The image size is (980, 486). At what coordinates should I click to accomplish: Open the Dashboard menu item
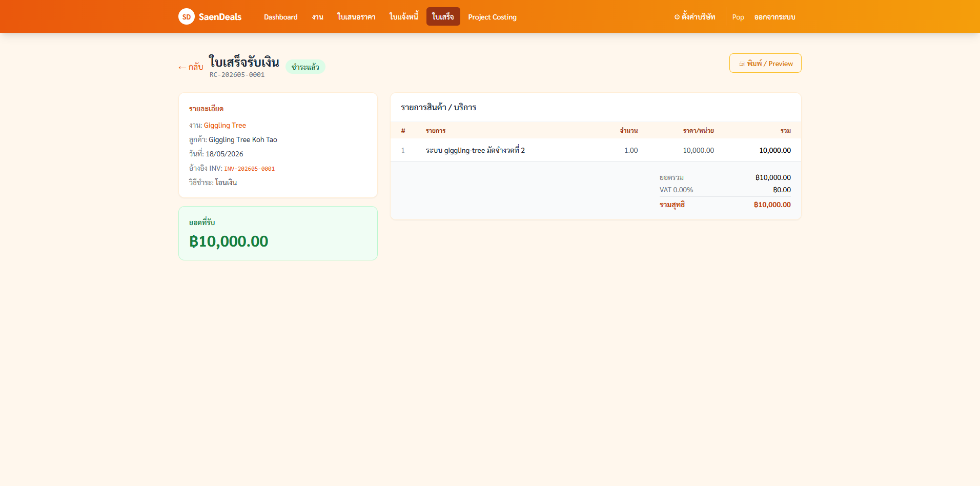coord(280,17)
